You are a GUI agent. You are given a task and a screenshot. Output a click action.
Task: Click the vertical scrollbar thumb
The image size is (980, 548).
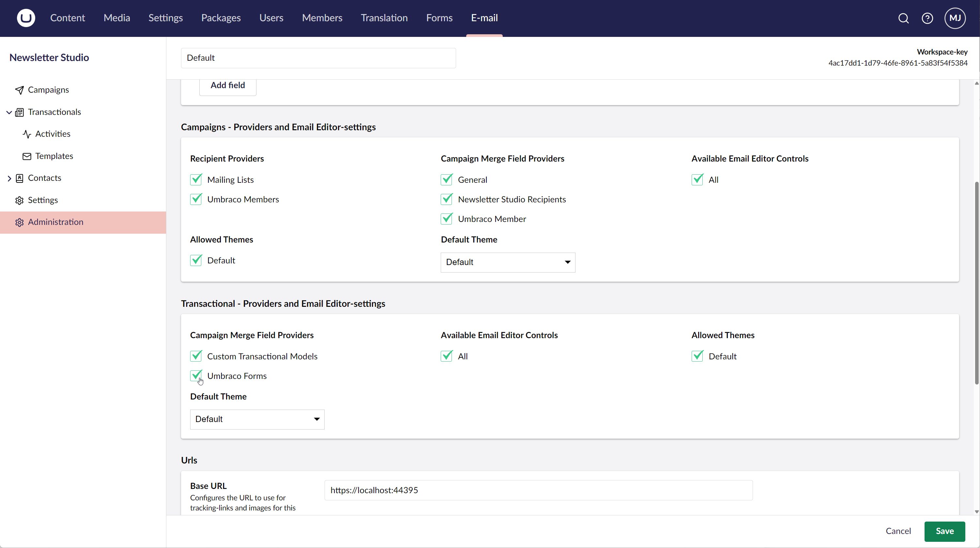977,284
